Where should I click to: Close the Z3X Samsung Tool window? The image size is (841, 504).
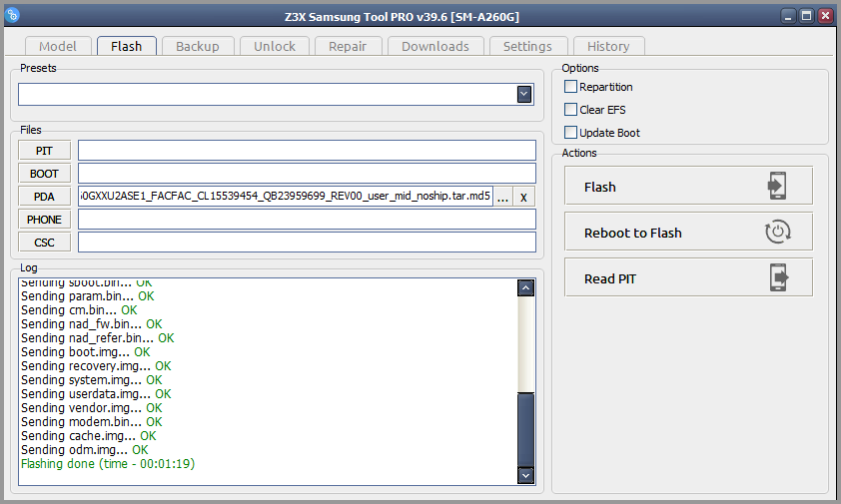coord(825,16)
